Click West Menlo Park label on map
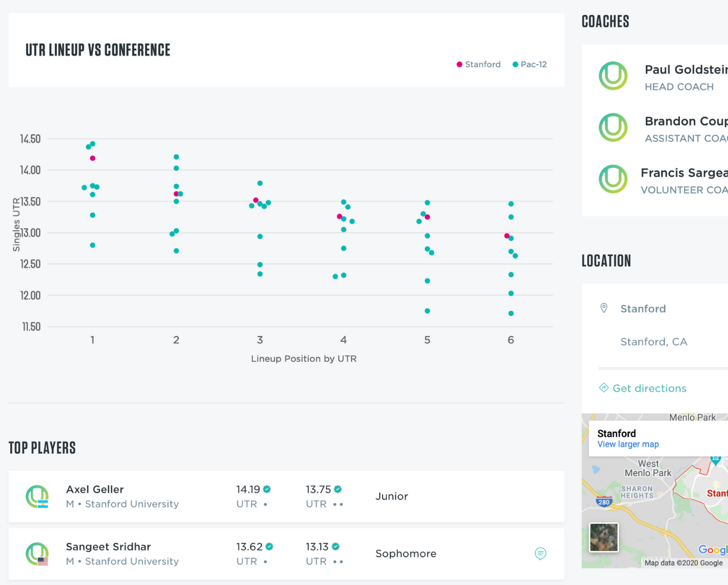Image resolution: width=728 pixels, height=585 pixels. pyautogui.click(x=648, y=468)
